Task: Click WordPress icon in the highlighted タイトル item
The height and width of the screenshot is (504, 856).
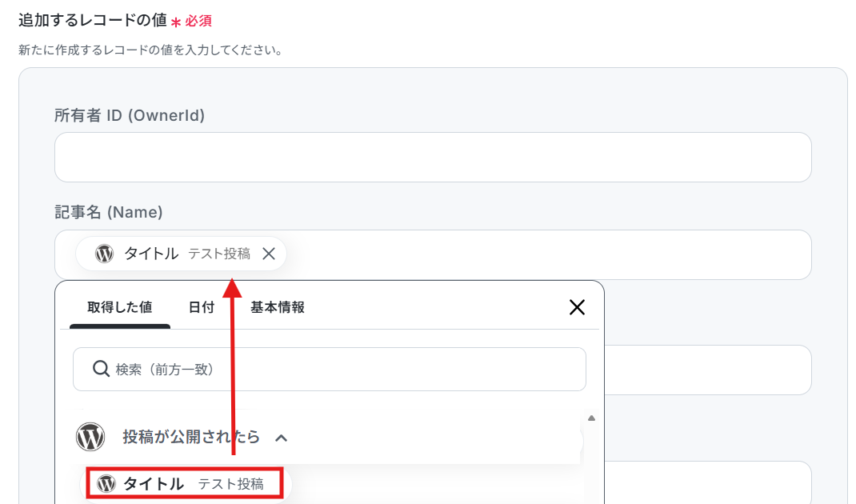Action: point(106,483)
